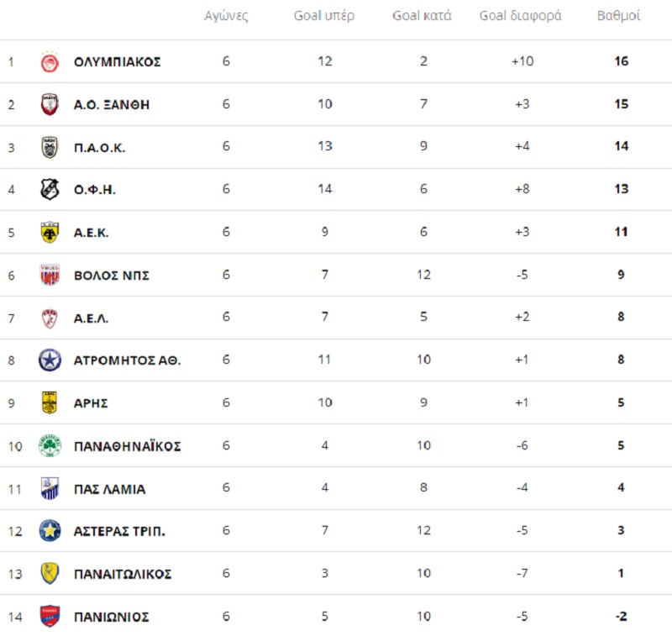The height and width of the screenshot is (636, 672).
Task: Open the ΟΛΥΜΠΙΑΚΟΣ team name link
Action: (x=118, y=61)
